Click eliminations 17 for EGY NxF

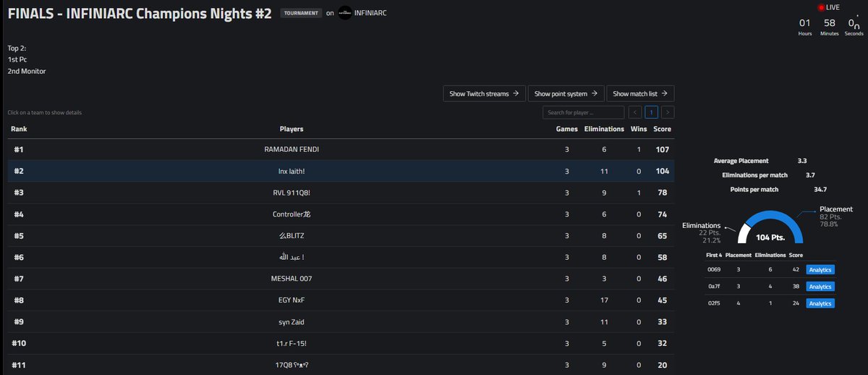coord(604,300)
